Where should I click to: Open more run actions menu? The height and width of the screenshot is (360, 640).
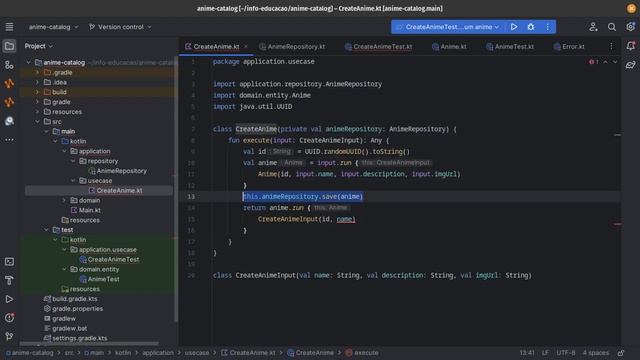click(547, 27)
